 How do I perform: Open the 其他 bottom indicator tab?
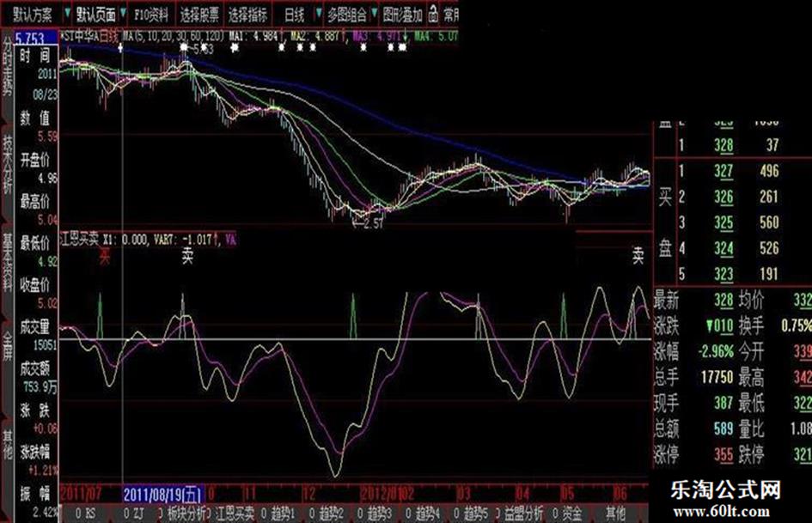(615, 514)
